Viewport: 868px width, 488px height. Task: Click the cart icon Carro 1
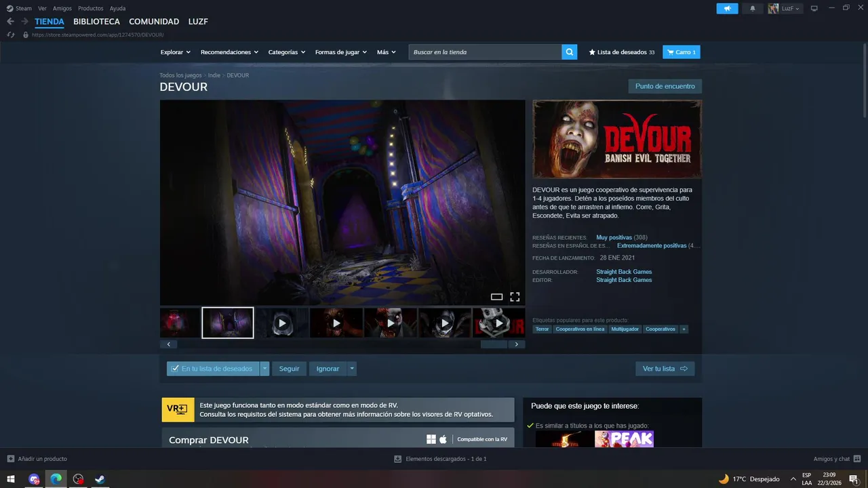coord(681,52)
